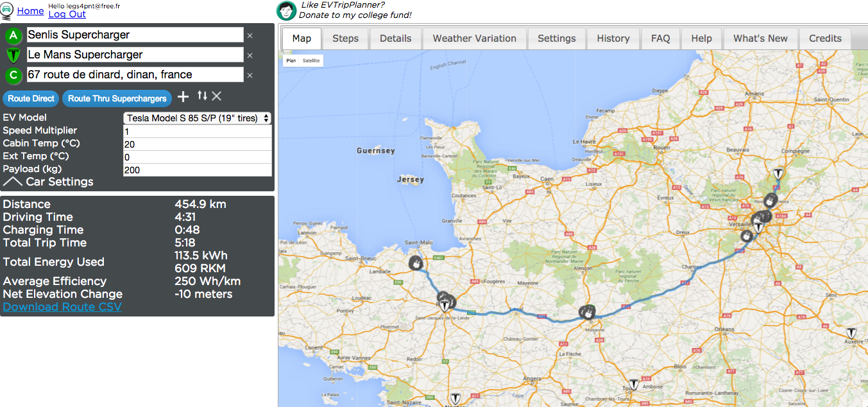Click the Tesla supercharger pin near Nantes
The width and height of the screenshot is (868, 407).
(455, 399)
